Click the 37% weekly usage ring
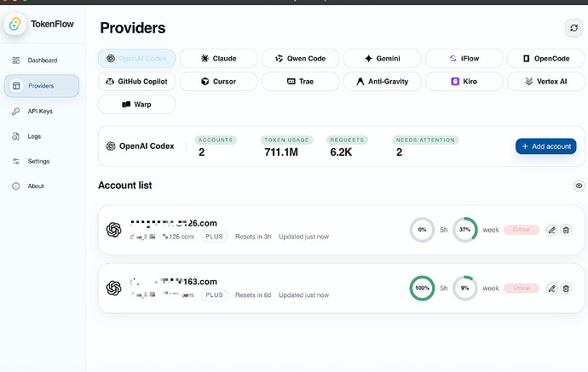The height and width of the screenshot is (372, 588). [465, 230]
